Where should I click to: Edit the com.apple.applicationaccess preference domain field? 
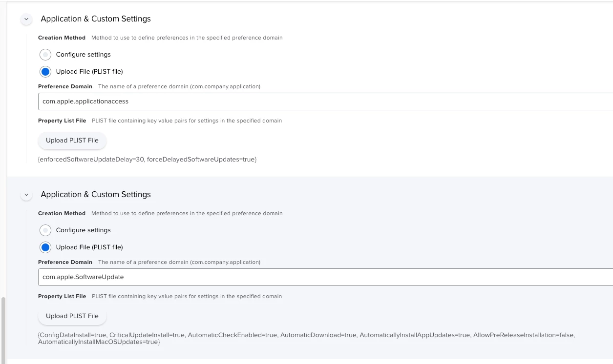coord(325,101)
